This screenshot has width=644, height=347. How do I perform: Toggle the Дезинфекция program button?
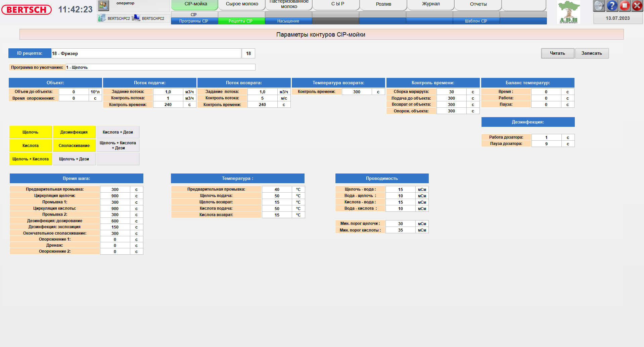click(74, 132)
